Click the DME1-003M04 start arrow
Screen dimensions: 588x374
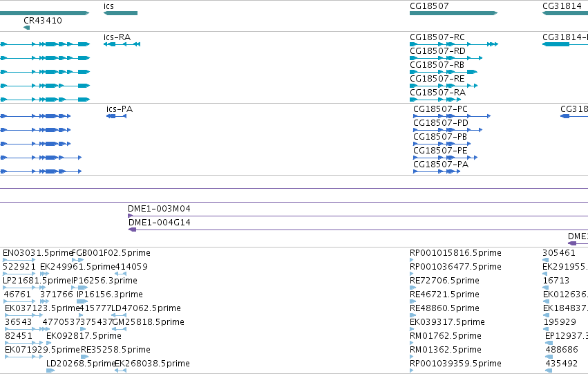131,216
